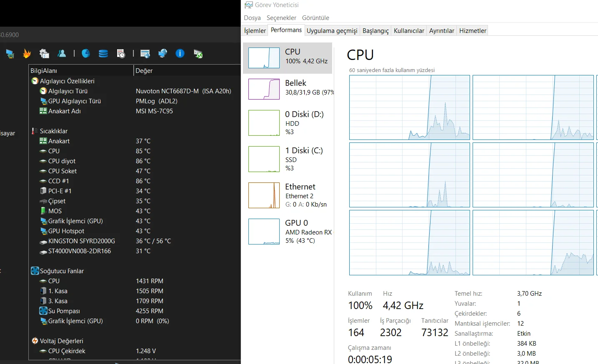Click the PCI-E #1 row icon
The image size is (598, 364).
point(43,191)
